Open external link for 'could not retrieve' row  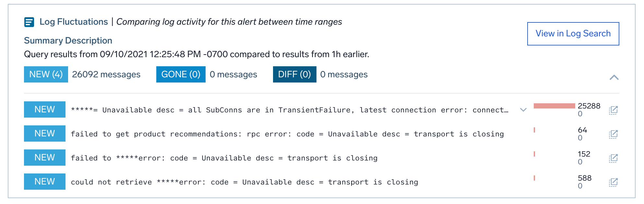click(x=613, y=182)
